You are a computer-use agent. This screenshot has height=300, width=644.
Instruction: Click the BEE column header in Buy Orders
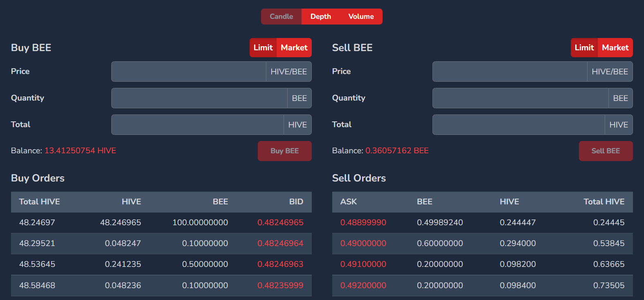(x=221, y=202)
